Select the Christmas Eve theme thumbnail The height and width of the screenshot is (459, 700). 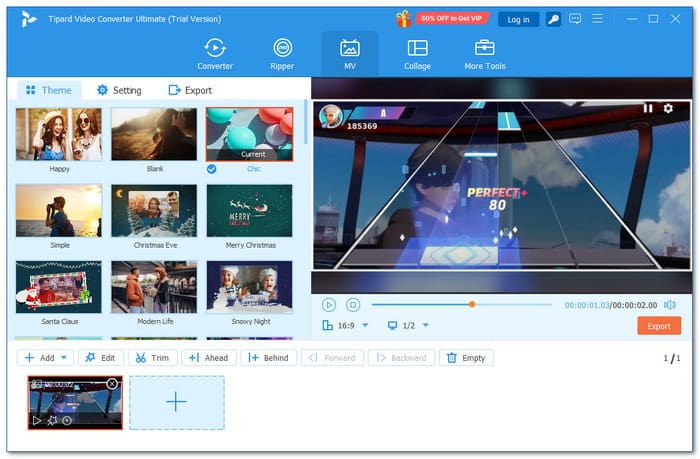[x=154, y=211]
